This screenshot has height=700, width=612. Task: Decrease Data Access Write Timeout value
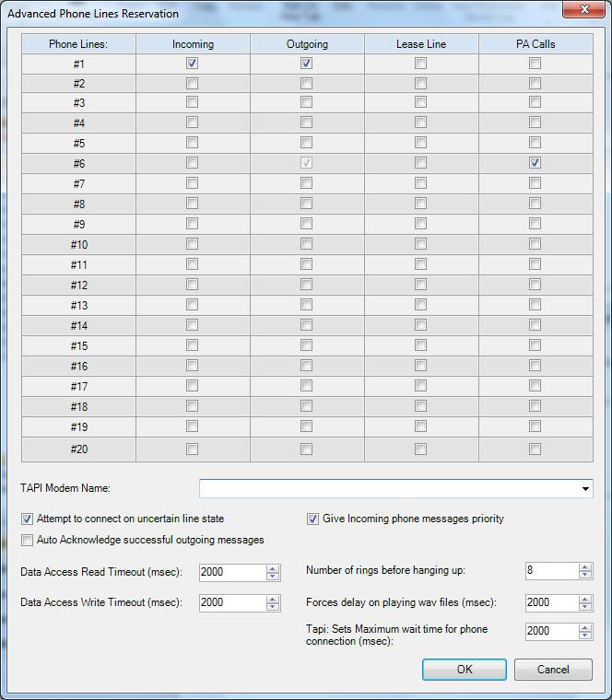pyautogui.click(x=273, y=607)
